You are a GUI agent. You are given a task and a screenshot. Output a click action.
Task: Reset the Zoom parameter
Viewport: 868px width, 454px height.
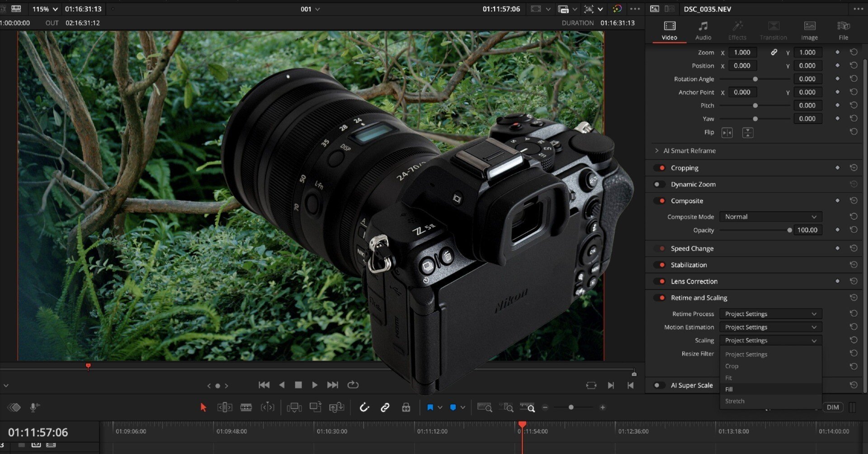click(854, 52)
